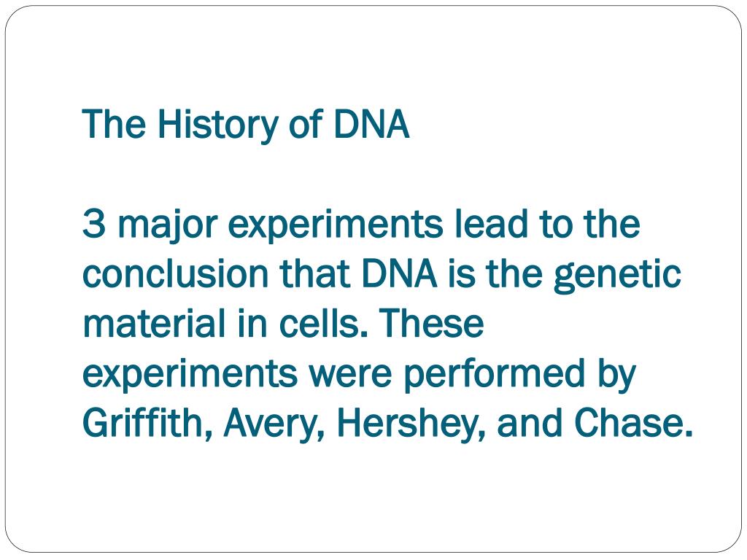747x560 pixels.
Task: Click the word 'genetic' in the body text
Action: tap(617, 276)
